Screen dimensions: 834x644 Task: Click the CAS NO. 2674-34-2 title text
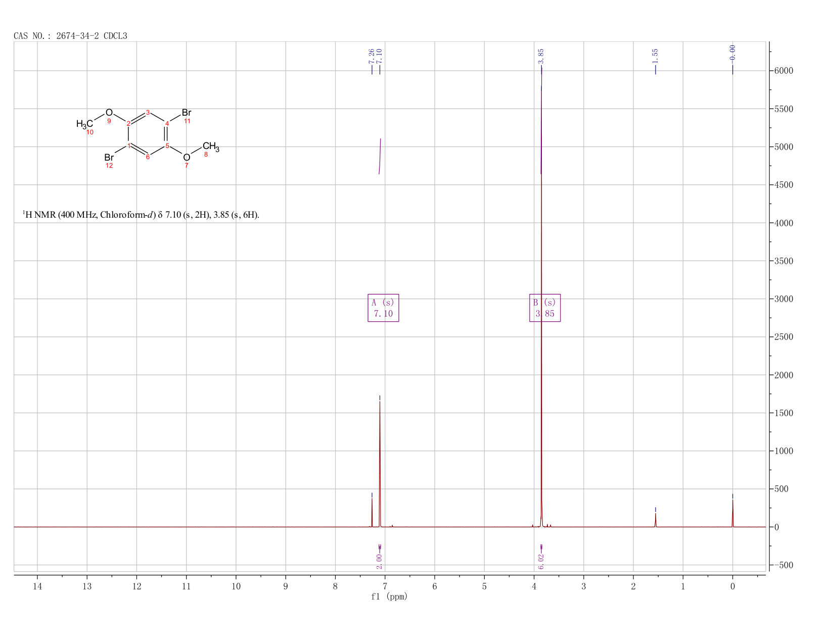click(x=70, y=36)
